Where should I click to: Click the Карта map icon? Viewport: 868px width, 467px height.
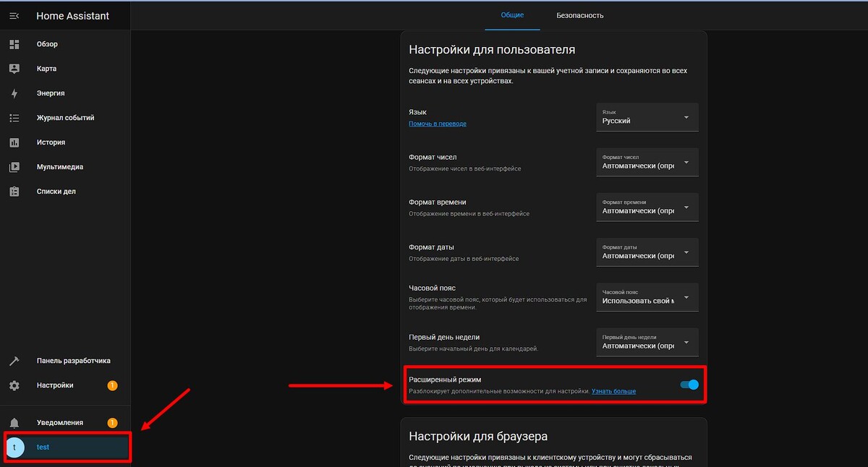(14, 69)
